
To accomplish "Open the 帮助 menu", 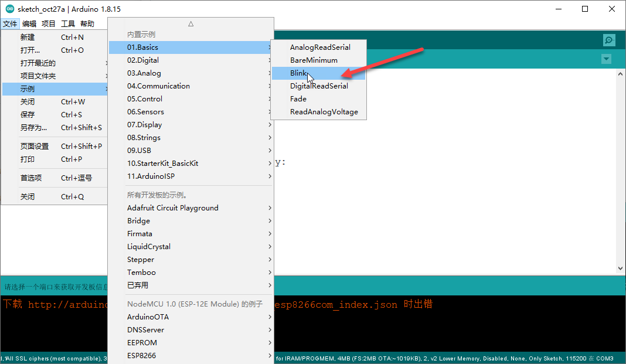I will (x=87, y=23).
